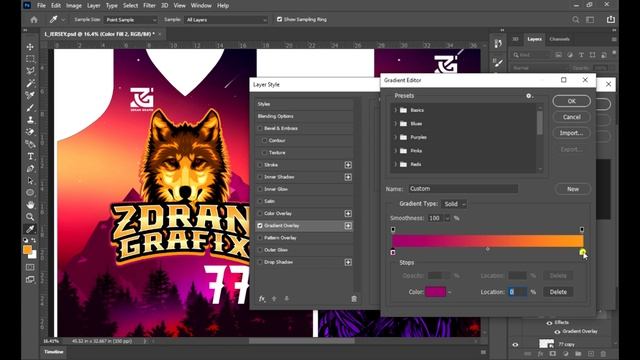This screenshot has width=640, height=360.
Task: Add another Stroke effect plus icon
Action: [x=348, y=165]
